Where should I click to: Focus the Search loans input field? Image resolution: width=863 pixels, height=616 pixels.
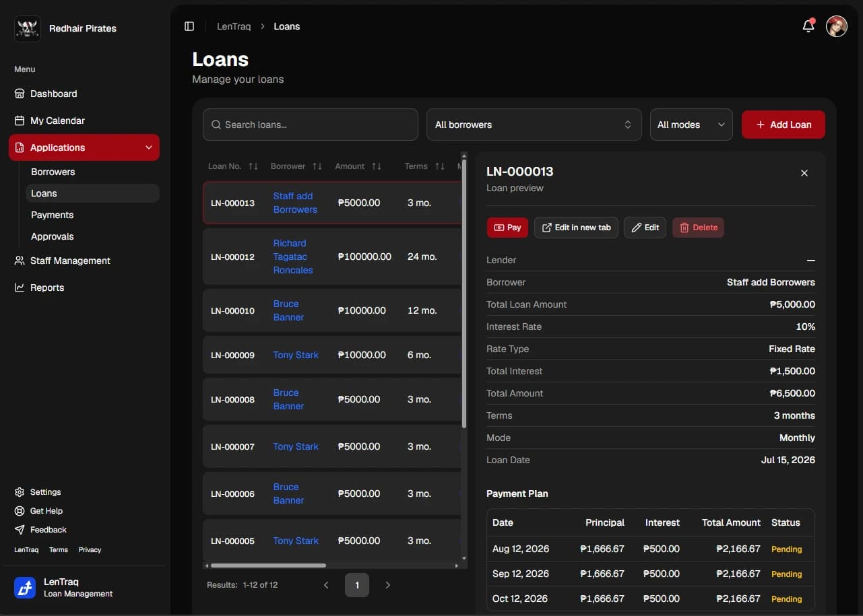(x=311, y=125)
